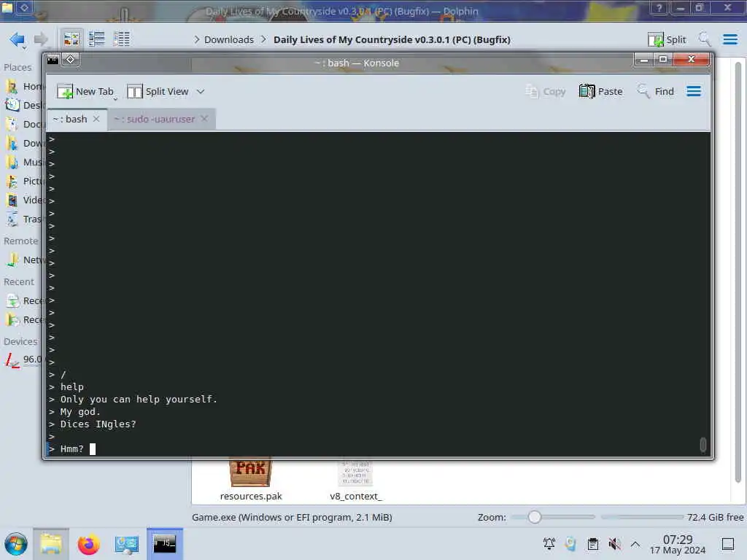The width and height of the screenshot is (747, 560).
Task: Toggle Konsole keep-on-all-desktops pin icon
Action: point(71,60)
